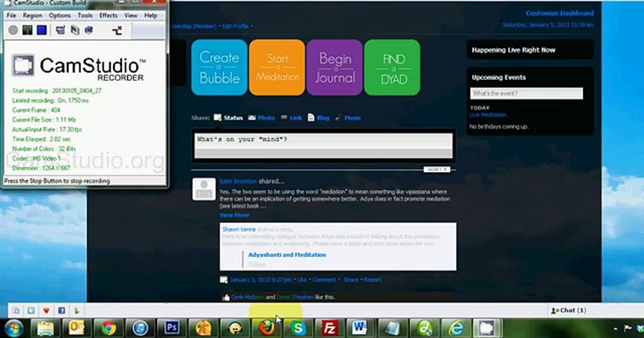This screenshot has height=338, width=644.
Task: Click the green icon right of the Facebook icon
Action: [77, 310]
